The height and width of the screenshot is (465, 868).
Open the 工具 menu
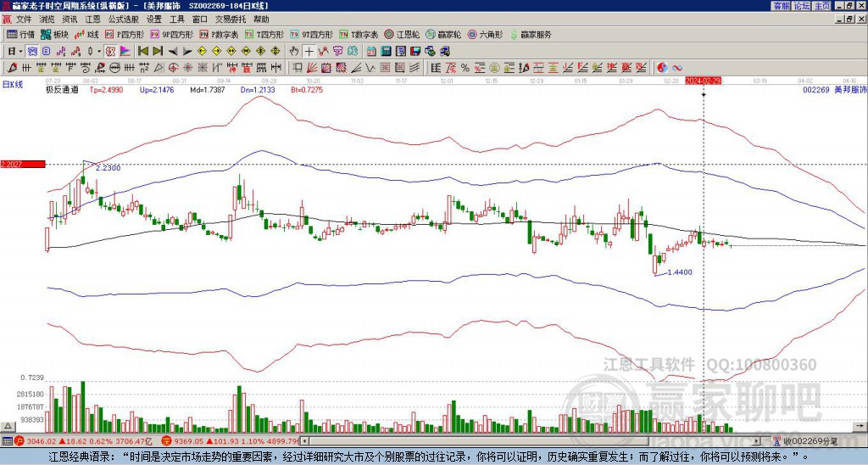pyautogui.click(x=176, y=20)
